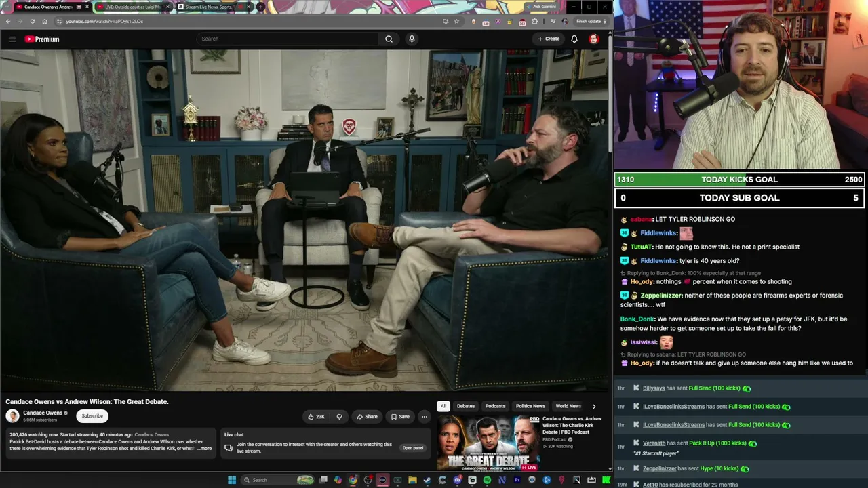Open Discord from the taskbar

pyautogui.click(x=457, y=480)
